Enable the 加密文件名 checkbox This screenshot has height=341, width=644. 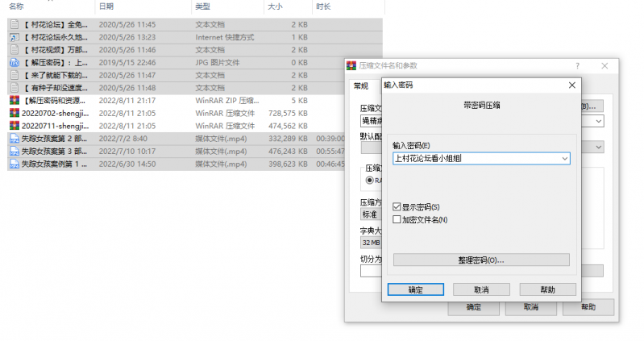(x=397, y=219)
